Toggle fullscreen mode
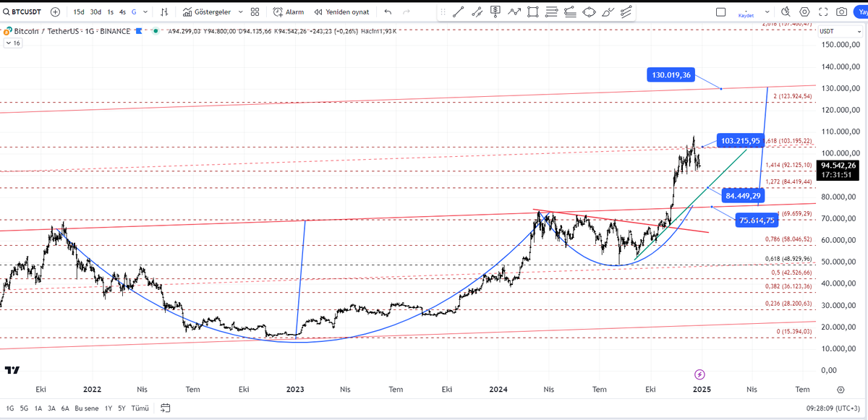 click(x=823, y=12)
